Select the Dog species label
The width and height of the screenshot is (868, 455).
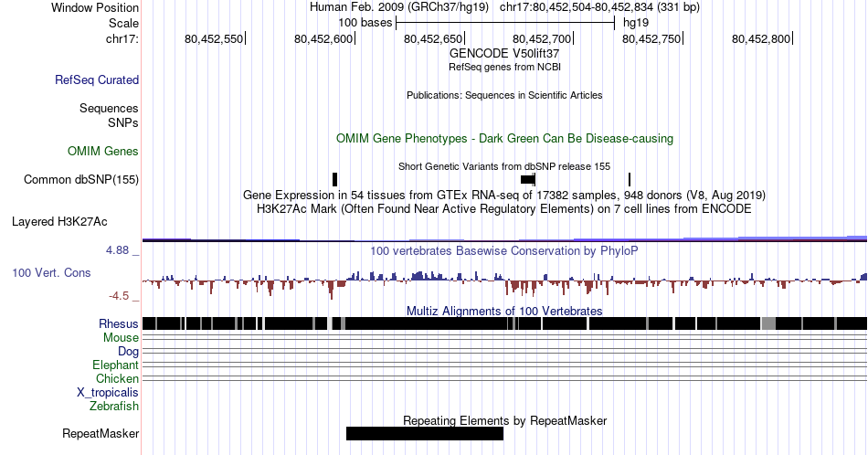click(129, 352)
